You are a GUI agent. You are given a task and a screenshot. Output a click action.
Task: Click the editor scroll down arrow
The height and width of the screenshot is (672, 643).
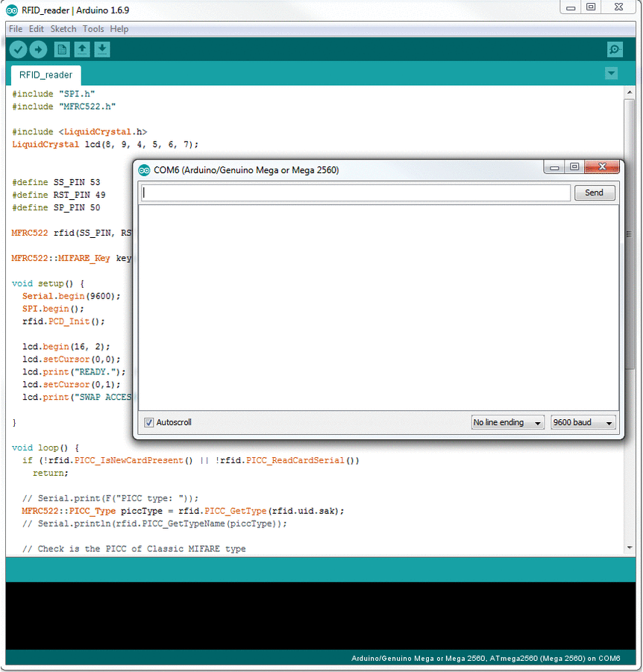(630, 547)
